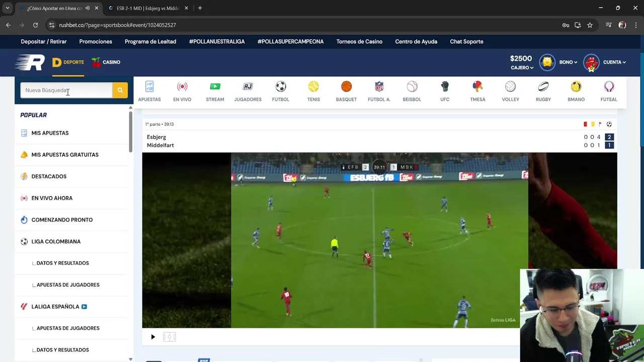
Task: Click the Rushbet R logo
Action: 30,62
